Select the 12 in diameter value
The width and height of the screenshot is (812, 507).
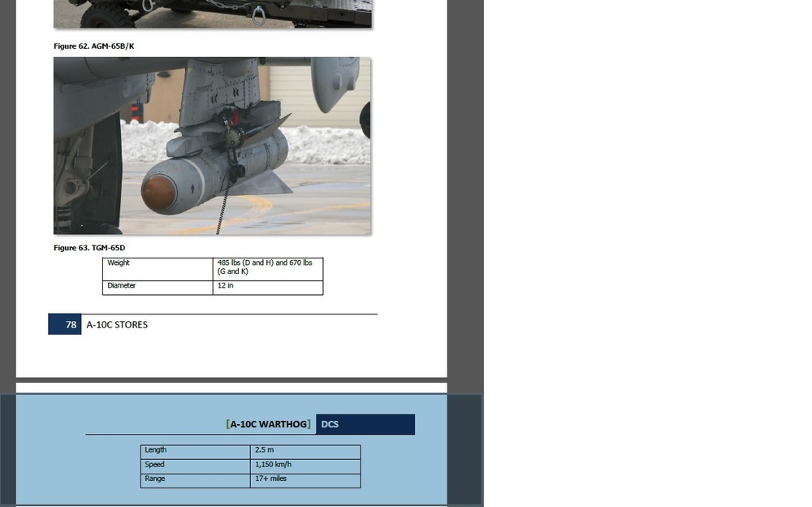[227, 286]
